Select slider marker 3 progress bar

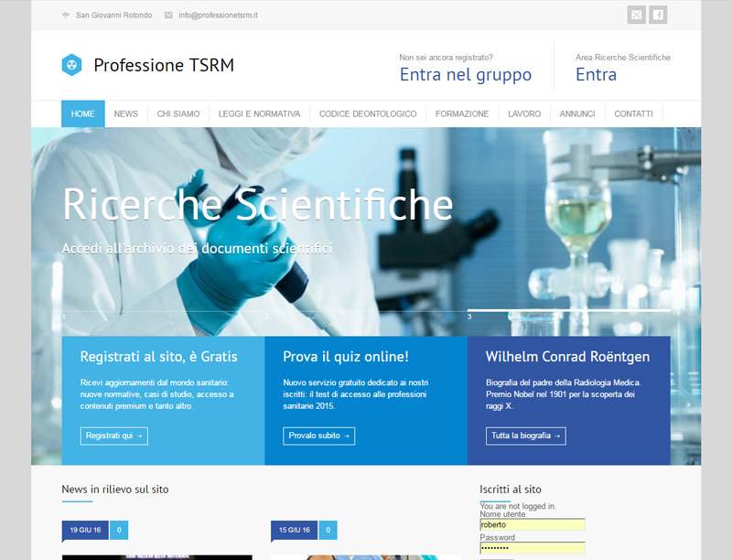click(x=568, y=310)
